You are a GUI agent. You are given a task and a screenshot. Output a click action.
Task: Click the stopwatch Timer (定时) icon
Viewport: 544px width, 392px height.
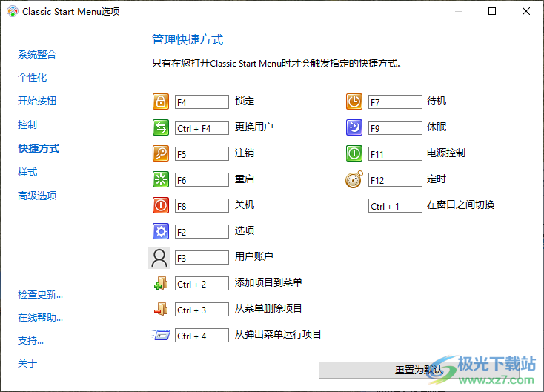(354, 179)
